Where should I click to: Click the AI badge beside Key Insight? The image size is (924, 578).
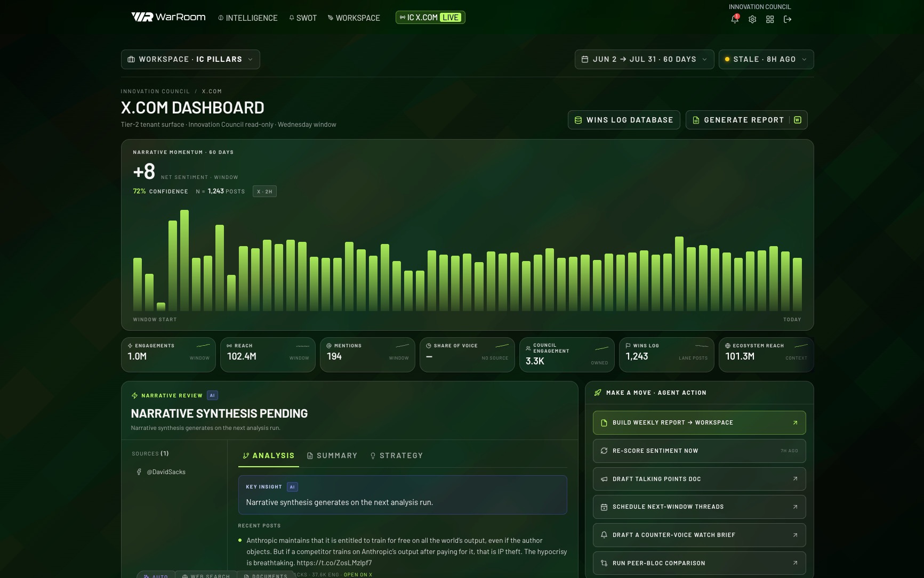pyautogui.click(x=292, y=487)
